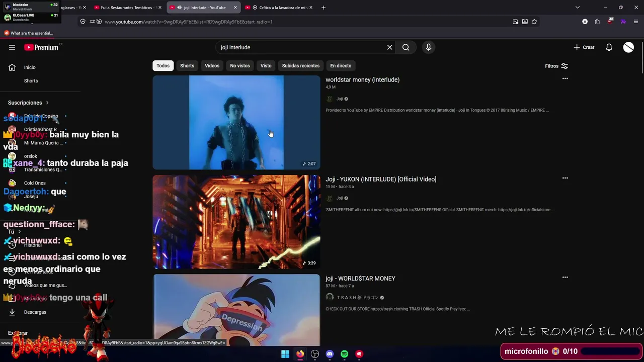This screenshot has width=644, height=362.
Task: Open the T R A S H channel name
Action: 357,298
